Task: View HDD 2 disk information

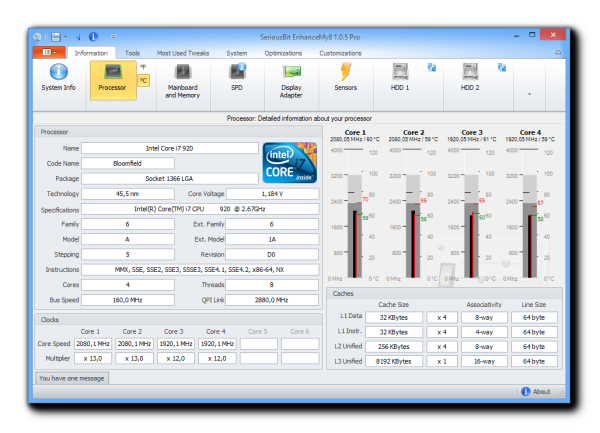Action: 470,78
